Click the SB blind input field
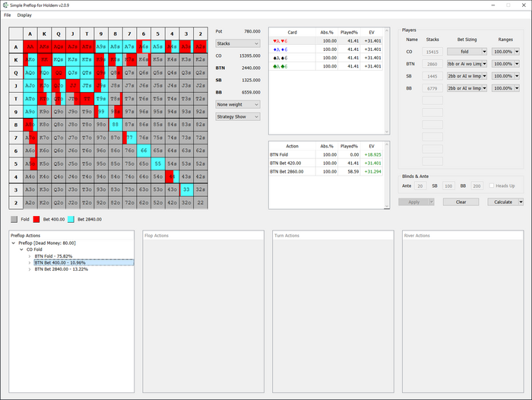This screenshot has height=400, width=532. coord(448,186)
